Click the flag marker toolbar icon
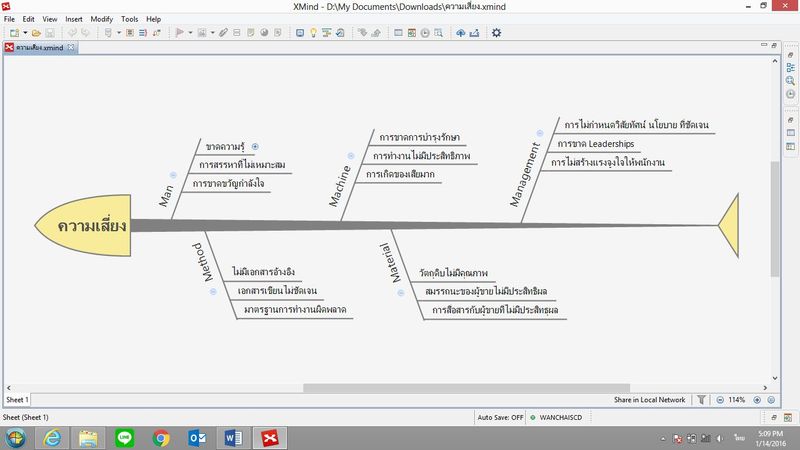Viewport: 800px width, 450px height. click(x=180, y=33)
